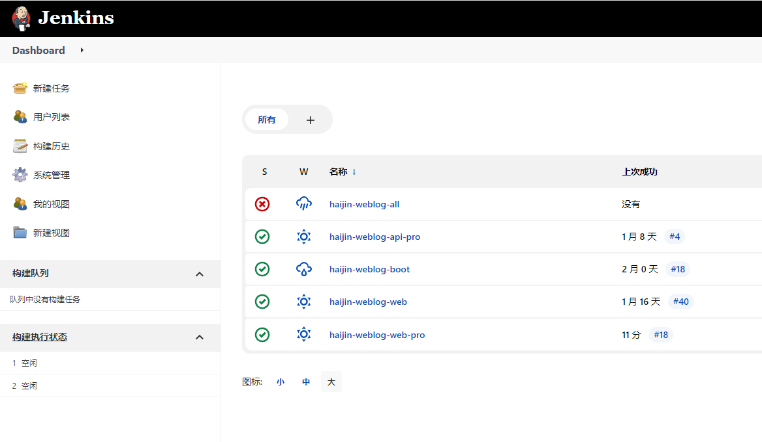The width and height of the screenshot is (762, 442).
Task: Expand the Dashboard breadcrumb arrow
Action: (x=82, y=50)
